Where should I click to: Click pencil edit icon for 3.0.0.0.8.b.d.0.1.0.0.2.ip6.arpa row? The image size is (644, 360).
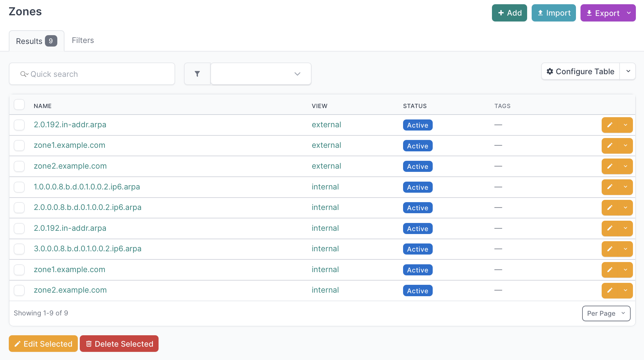coord(610,249)
